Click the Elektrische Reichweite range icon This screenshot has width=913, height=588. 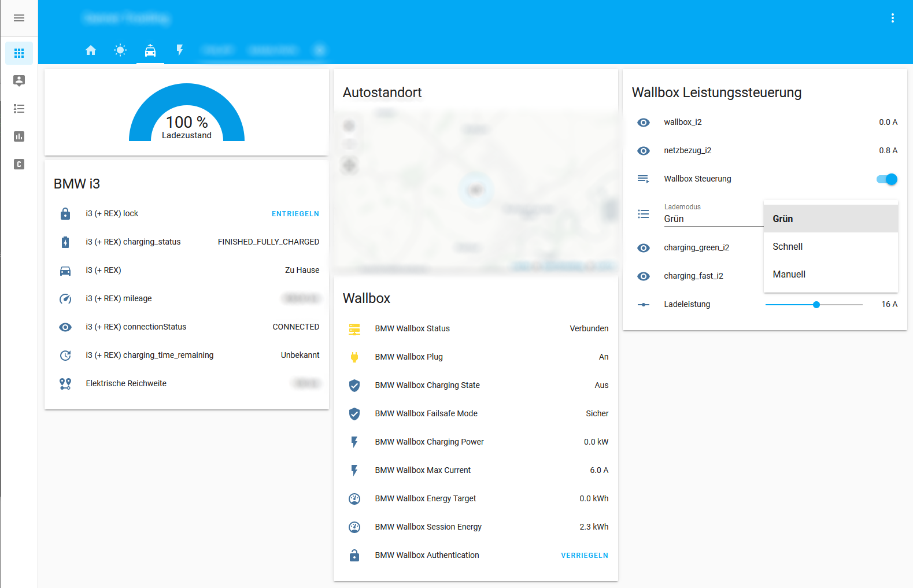[x=65, y=384]
